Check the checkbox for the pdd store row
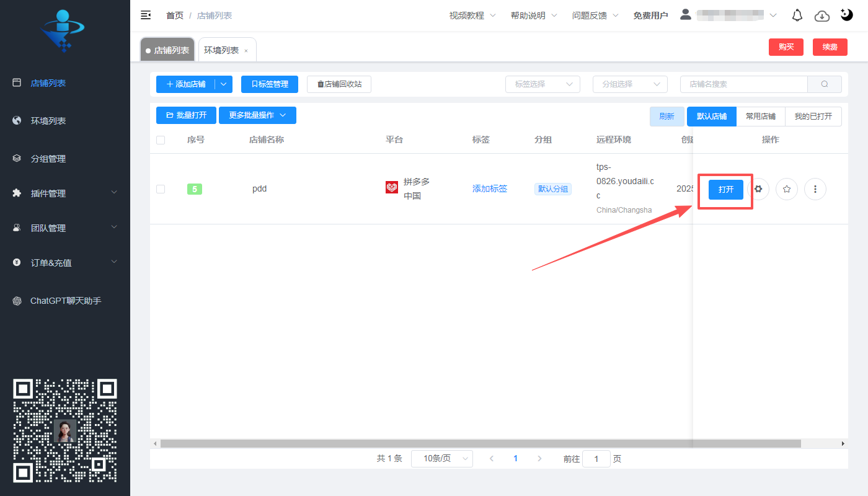The image size is (868, 496). point(161,189)
